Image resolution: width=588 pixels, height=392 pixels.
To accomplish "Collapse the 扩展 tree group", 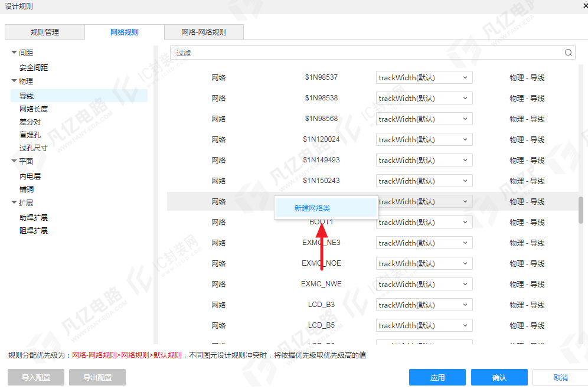I will pos(14,202).
